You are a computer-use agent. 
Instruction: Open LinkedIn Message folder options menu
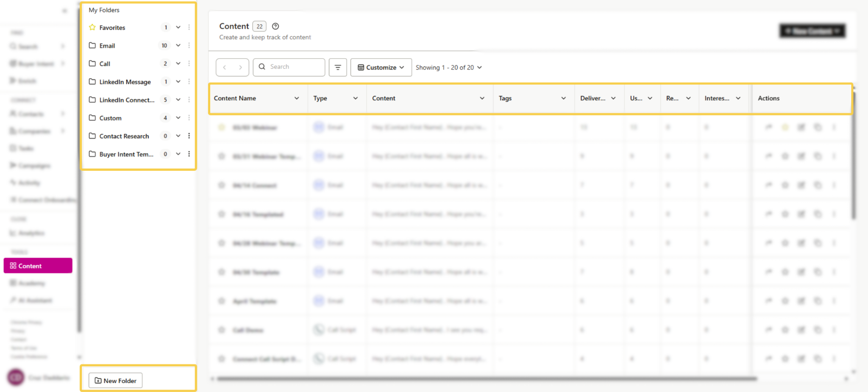pos(189,82)
